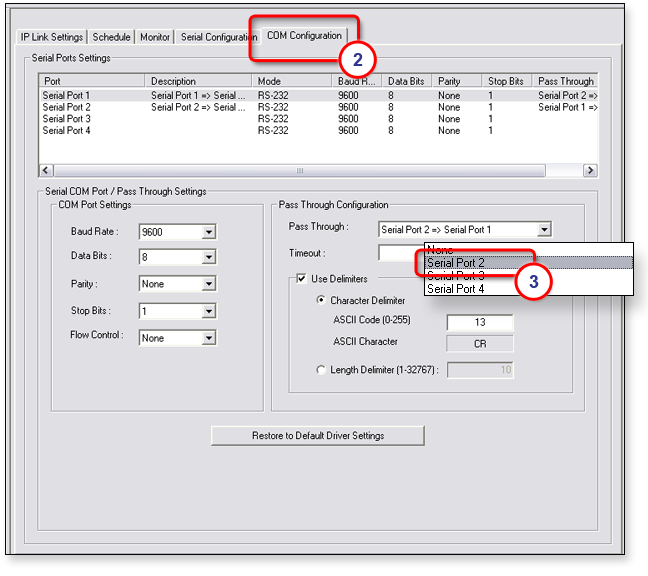The height and width of the screenshot is (576, 648).
Task: Choose Serial Port 4 from dropdown list
Action: tap(457, 289)
